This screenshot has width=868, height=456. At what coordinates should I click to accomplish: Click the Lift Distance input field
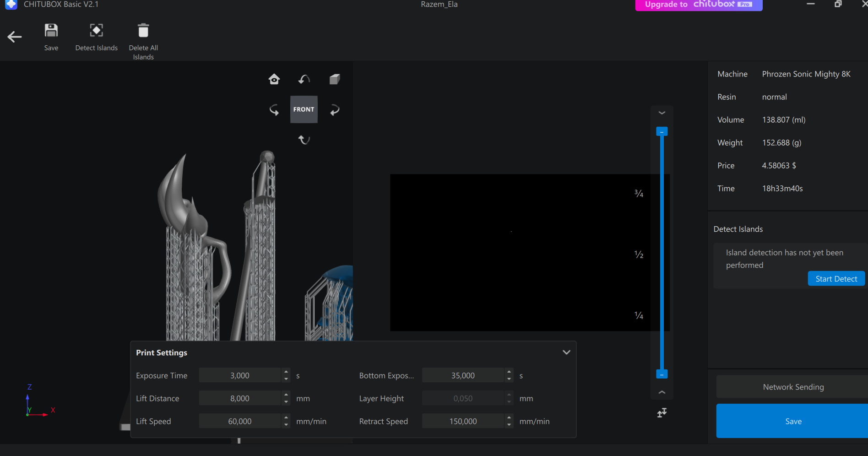coord(240,398)
